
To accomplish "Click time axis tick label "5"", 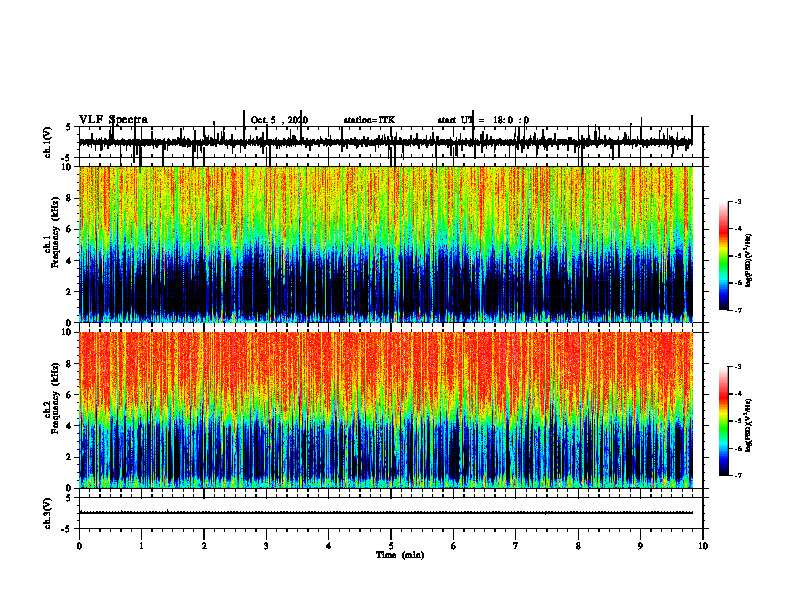I will [x=391, y=546].
